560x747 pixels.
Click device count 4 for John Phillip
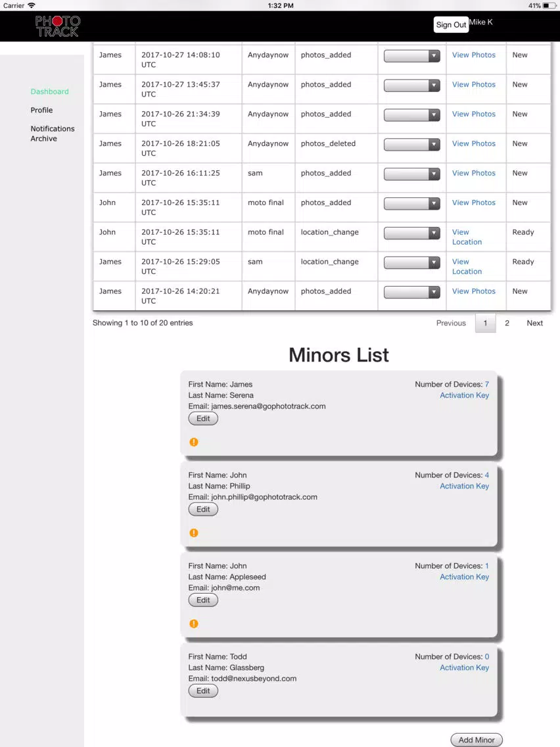486,475
